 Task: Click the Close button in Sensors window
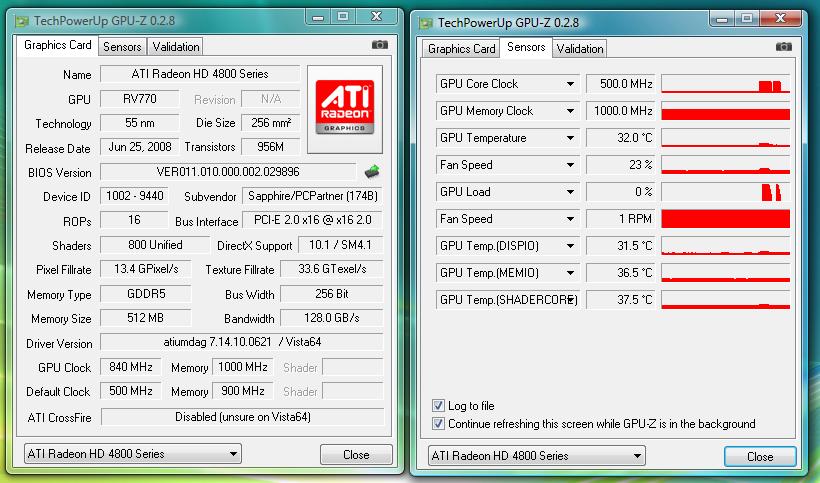tap(760, 457)
